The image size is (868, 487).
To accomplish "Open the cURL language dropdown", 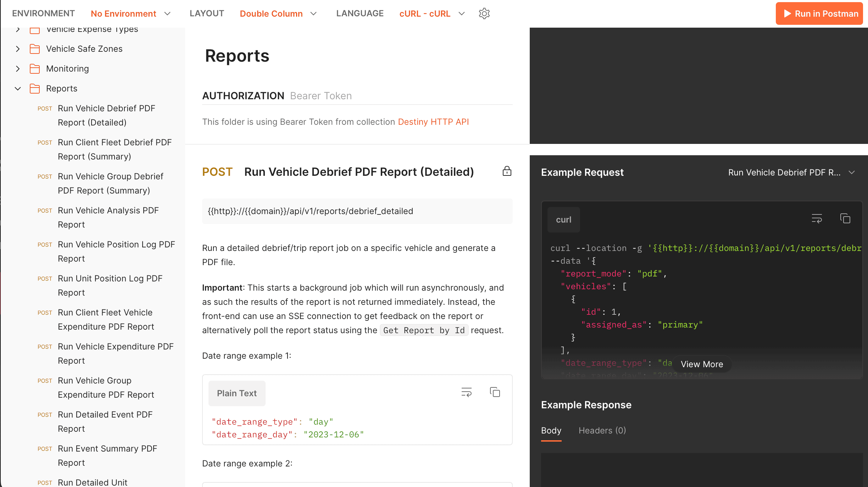I will 432,13.
